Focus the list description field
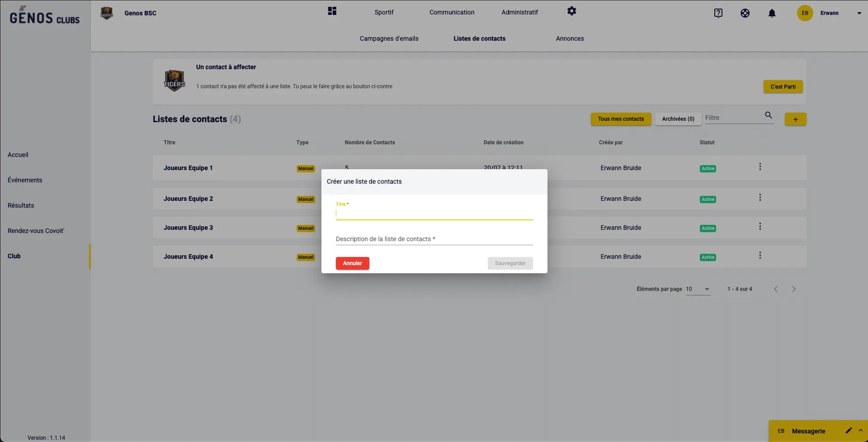Image resolution: width=868 pixels, height=442 pixels. (434, 239)
